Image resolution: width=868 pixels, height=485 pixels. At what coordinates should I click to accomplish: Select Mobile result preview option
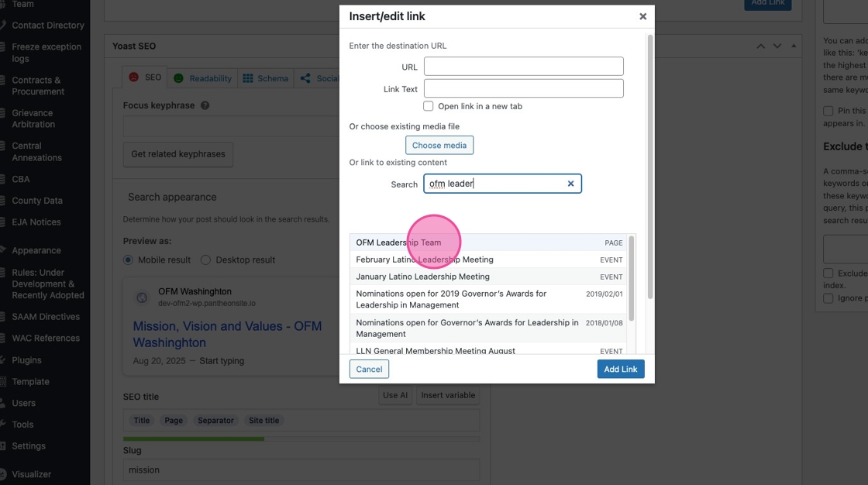pos(129,260)
